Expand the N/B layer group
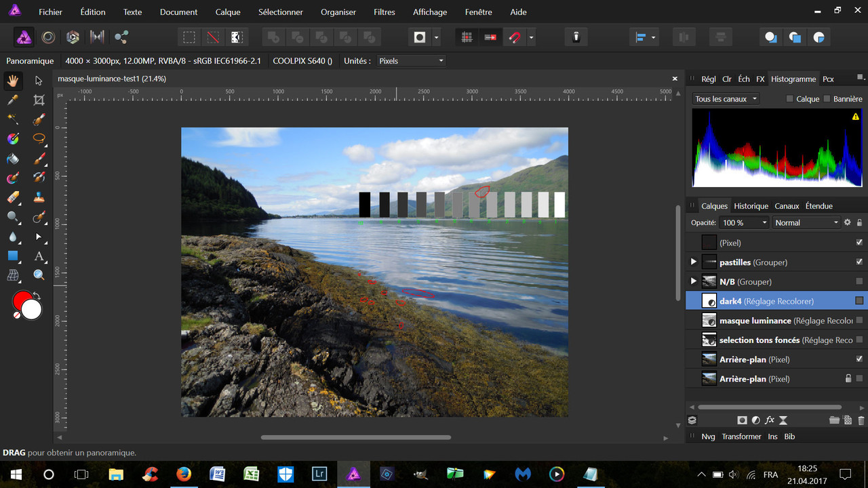Screen dimensions: 868x488 coord(693,281)
